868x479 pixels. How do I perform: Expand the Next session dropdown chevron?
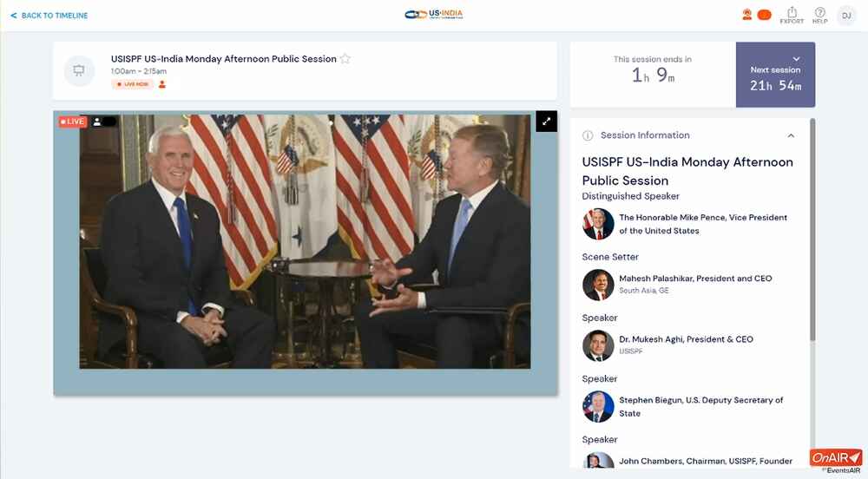[796, 59]
